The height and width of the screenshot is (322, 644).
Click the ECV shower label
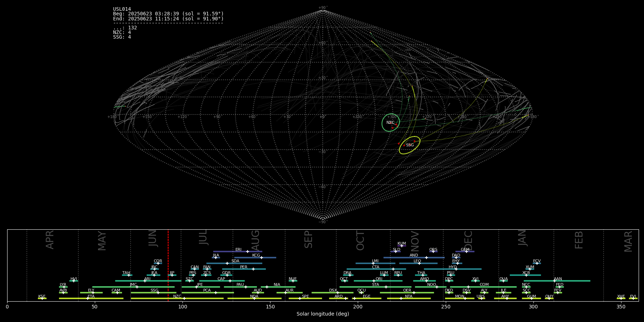tap(537, 261)
